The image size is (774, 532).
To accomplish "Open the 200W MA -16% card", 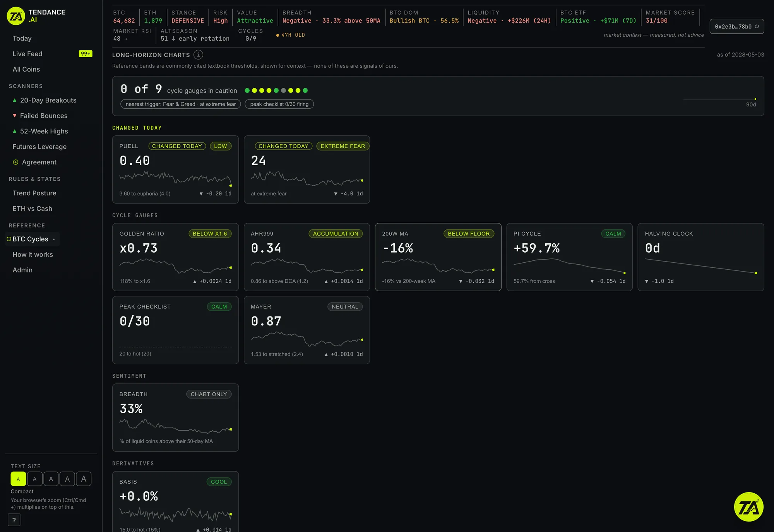I will (438, 257).
